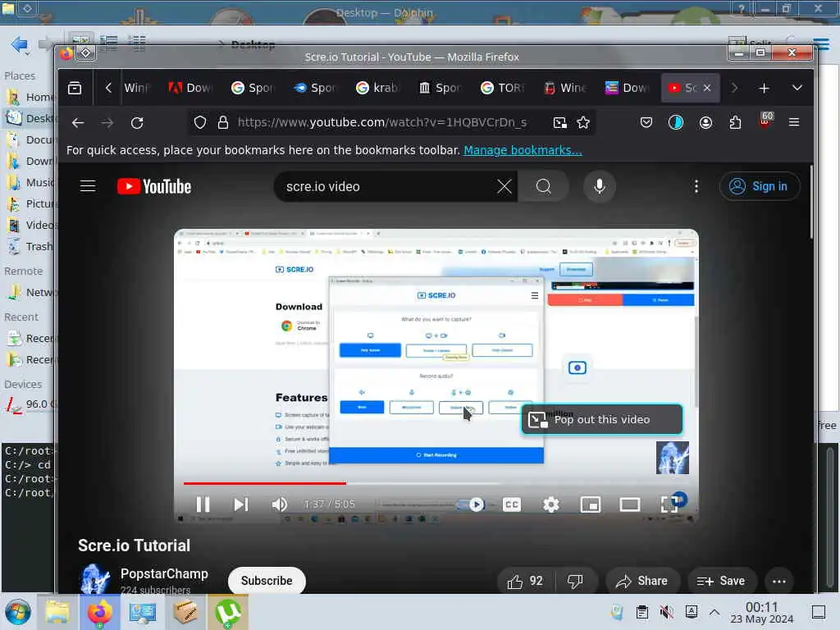Go back in Dolphin window
This screenshot has width=840, height=630.
(x=20, y=44)
